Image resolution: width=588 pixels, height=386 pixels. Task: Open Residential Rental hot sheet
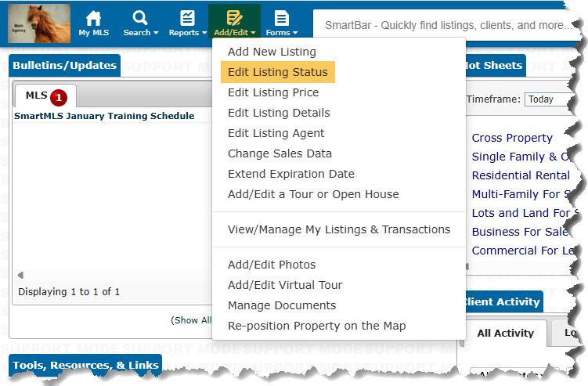point(521,175)
